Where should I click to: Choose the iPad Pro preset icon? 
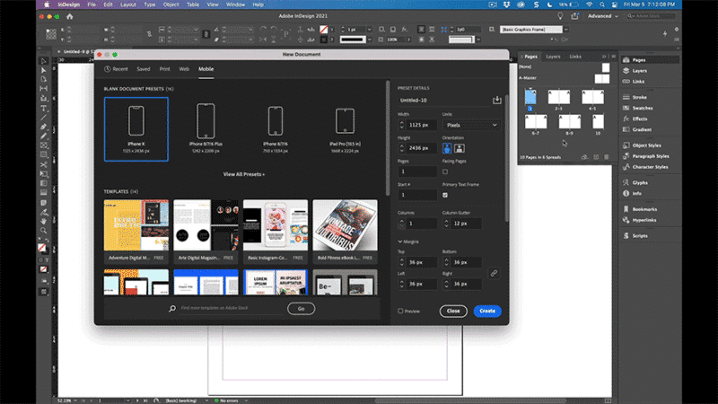[x=345, y=122]
